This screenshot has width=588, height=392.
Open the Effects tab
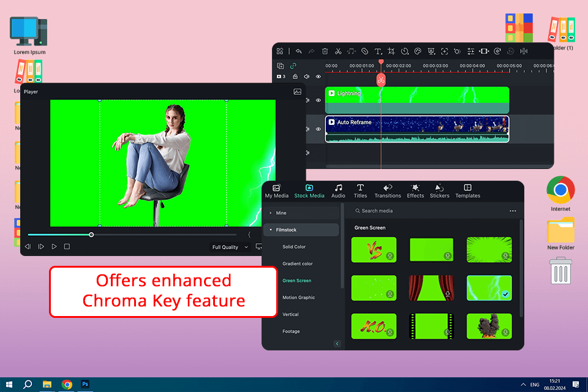415,191
